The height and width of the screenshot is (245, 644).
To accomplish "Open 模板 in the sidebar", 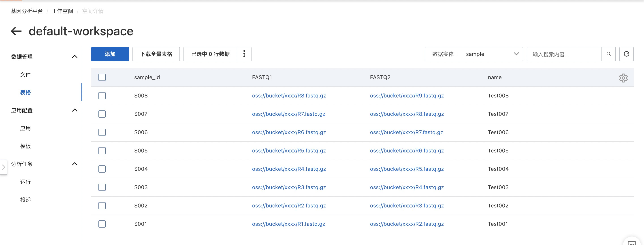I will tap(26, 146).
